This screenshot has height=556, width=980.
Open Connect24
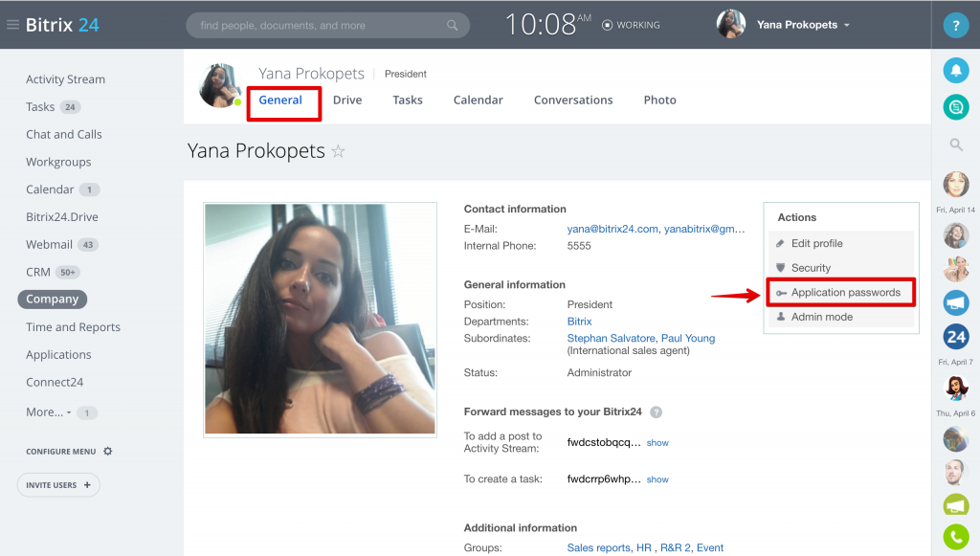click(55, 382)
